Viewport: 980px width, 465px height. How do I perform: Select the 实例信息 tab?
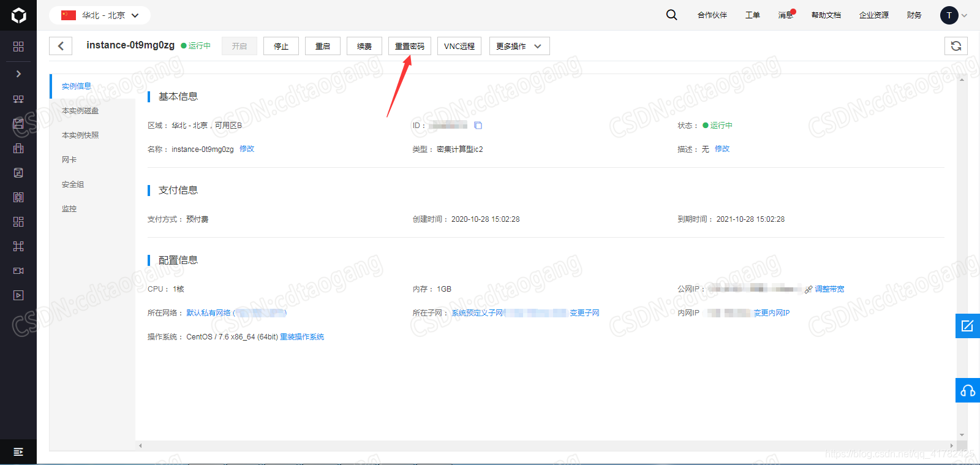(x=92, y=86)
